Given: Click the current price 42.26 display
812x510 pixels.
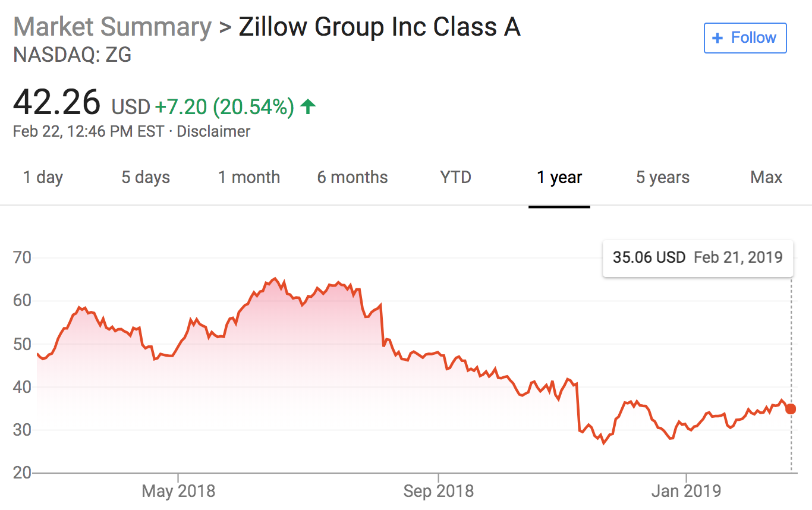Looking at the screenshot, I should coord(56,102).
